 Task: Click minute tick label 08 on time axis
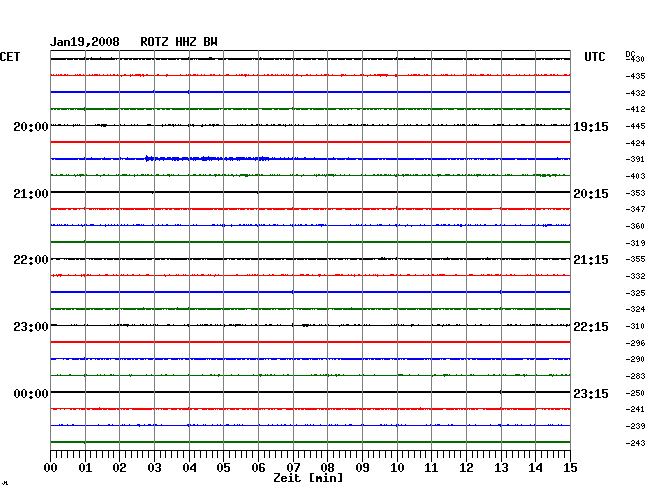pyautogui.click(x=327, y=468)
